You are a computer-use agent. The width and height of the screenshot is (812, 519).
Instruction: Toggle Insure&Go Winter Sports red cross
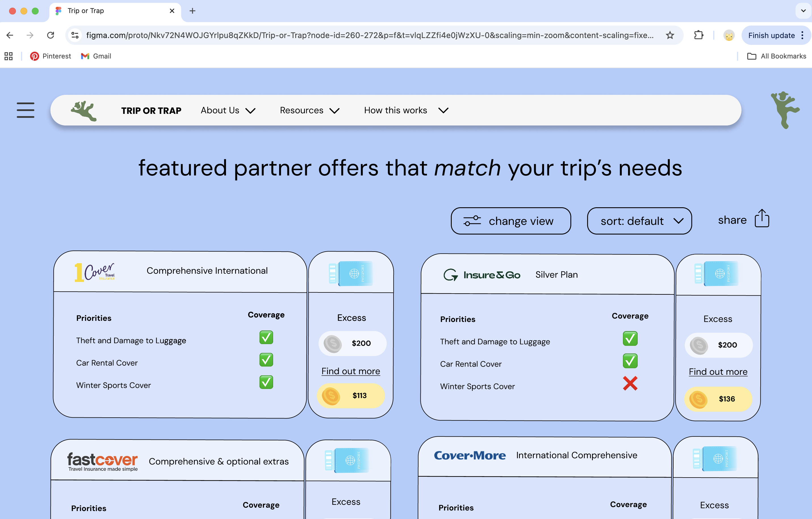click(x=630, y=384)
